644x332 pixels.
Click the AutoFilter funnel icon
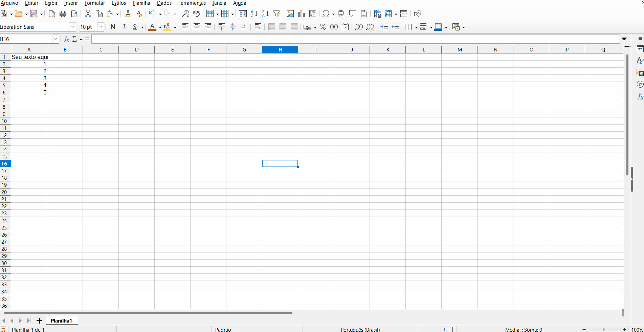pyautogui.click(x=276, y=14)
